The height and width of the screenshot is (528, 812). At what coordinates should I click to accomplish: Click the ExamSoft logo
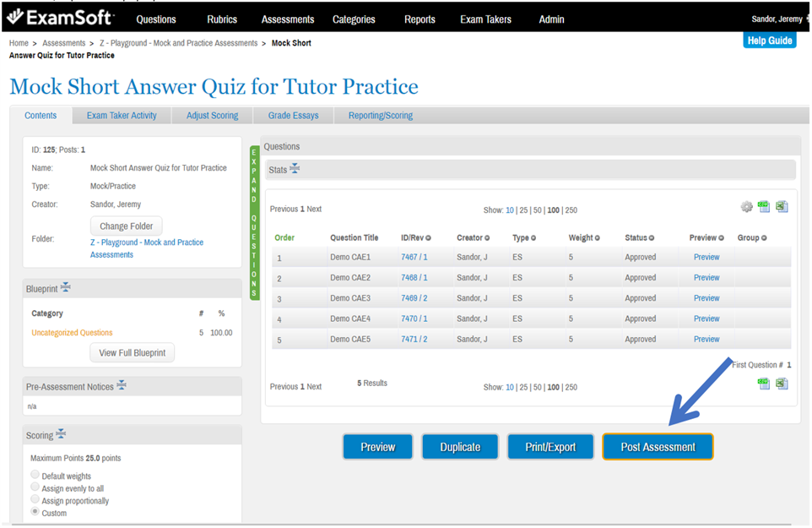pyautogui.click(x=60, y=18)
